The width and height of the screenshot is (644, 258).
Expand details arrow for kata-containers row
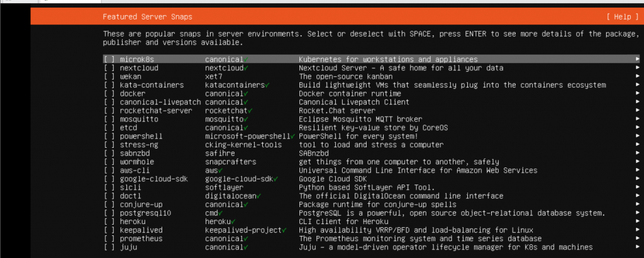click(x=638, y=85)
